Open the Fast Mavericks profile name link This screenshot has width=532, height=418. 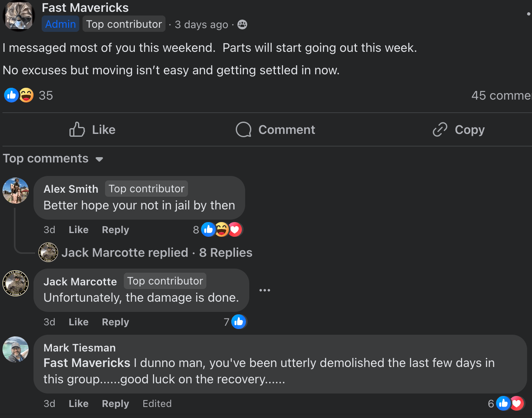point(85,7)
